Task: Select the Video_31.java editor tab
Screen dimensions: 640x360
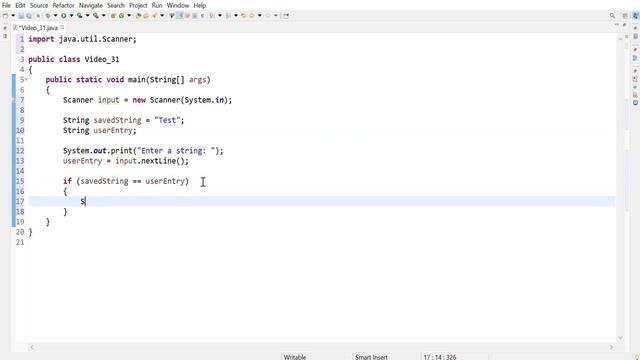Action: click(x=38, y=28)
